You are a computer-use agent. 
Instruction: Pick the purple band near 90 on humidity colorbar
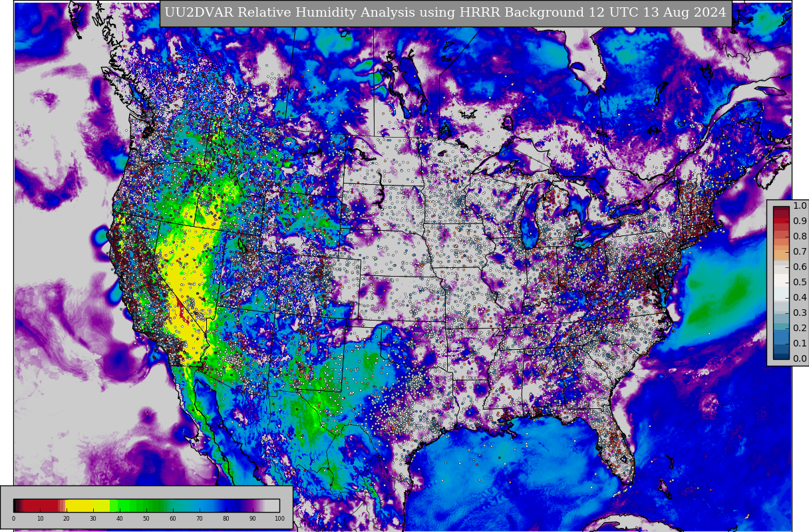pyautogui.click(x=253, y=505)
